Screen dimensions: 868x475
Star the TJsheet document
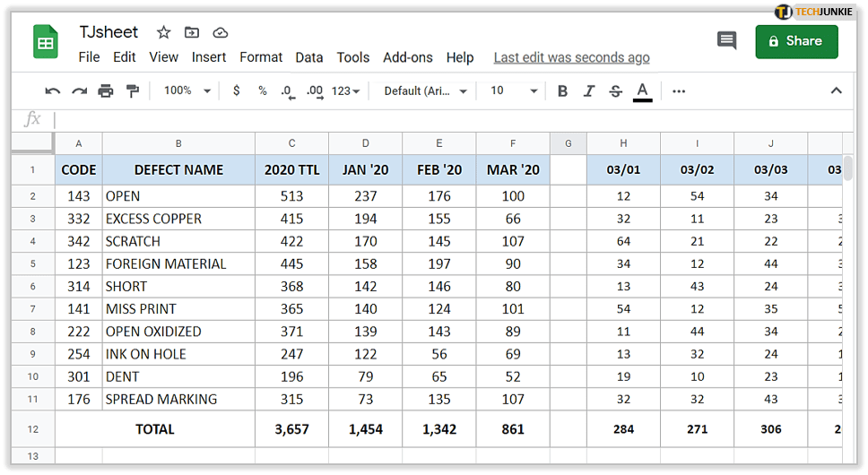point(163,32)
